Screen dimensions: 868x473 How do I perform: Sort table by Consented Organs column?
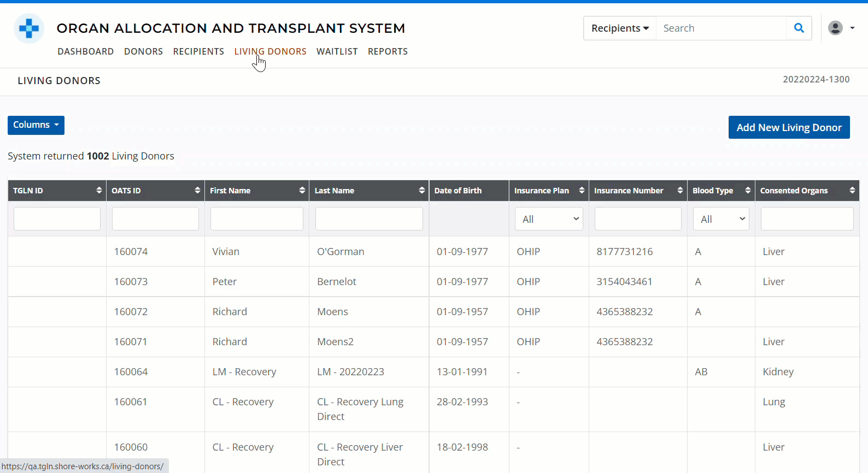pos(852,191)
